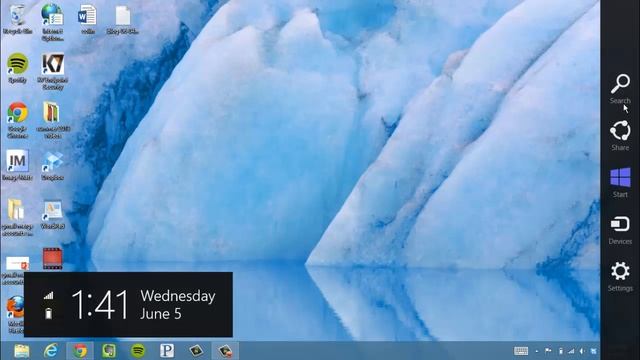The image size is (640, 360).
Task: Launch the Dropbox desktop shortcut
Action: pyautogui.click(x=52, y=166)
